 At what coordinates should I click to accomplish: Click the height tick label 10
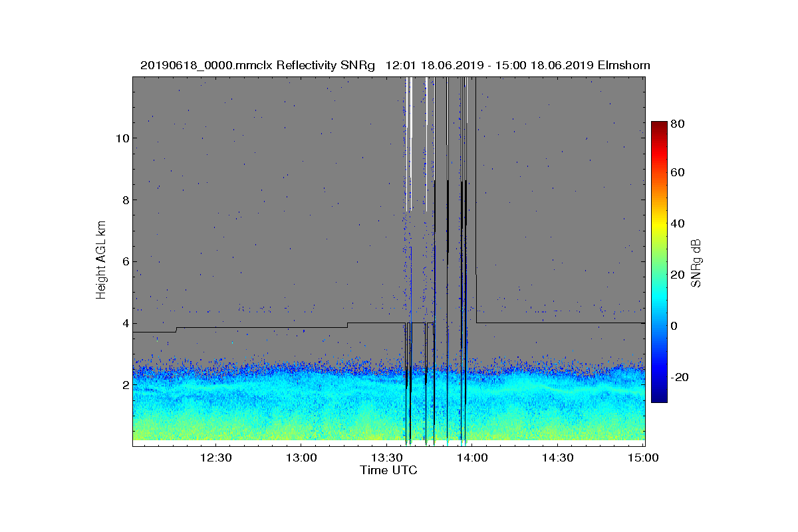(x=122, y=138)
